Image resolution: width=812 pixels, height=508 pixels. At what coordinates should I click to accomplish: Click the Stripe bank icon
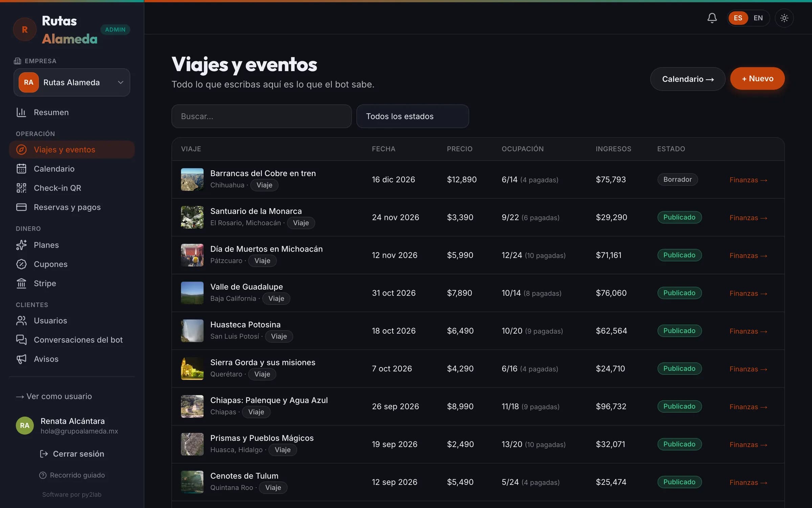(x=21, y=283)
